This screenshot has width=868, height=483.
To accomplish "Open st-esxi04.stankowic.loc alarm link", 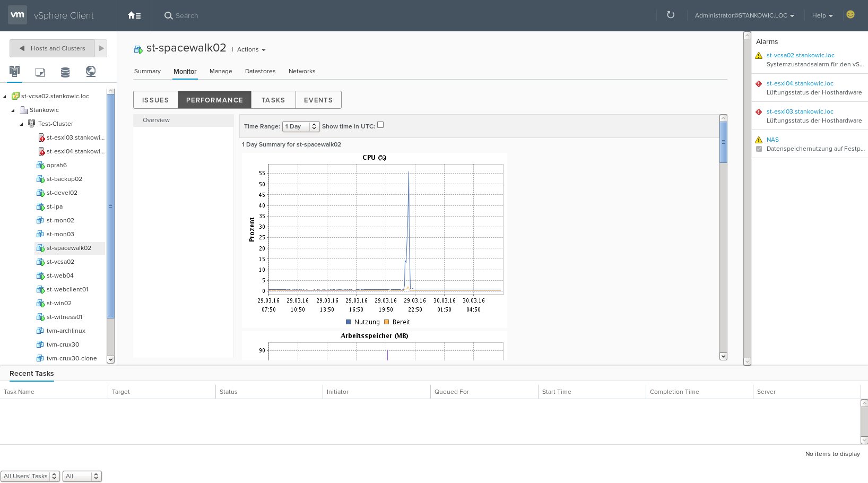I will click(x=800, y=83).
